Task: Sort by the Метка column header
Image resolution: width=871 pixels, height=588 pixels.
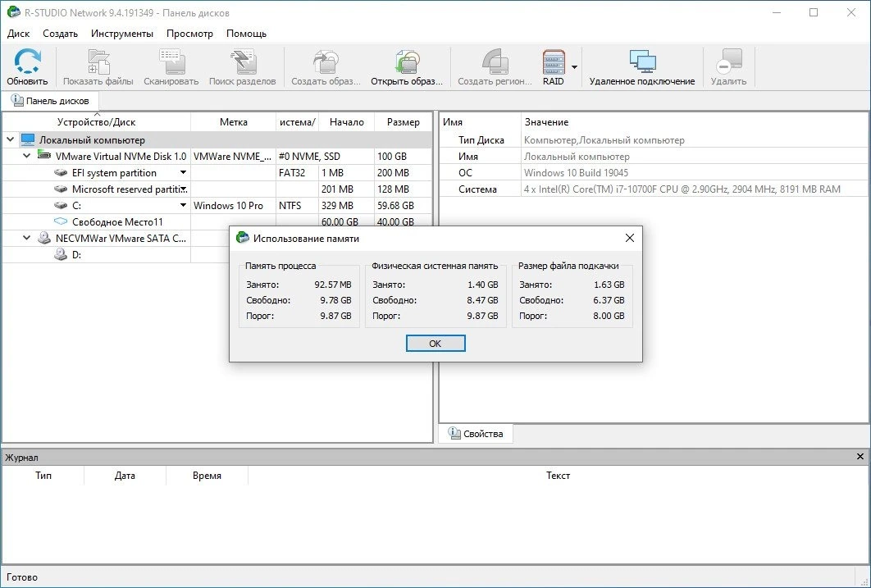Action: click(233, 122)
